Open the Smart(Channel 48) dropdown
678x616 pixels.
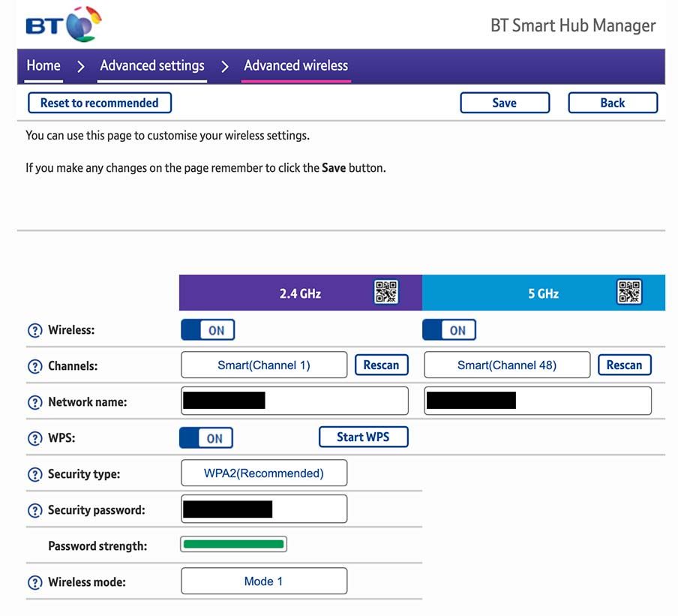click(507, 365)
